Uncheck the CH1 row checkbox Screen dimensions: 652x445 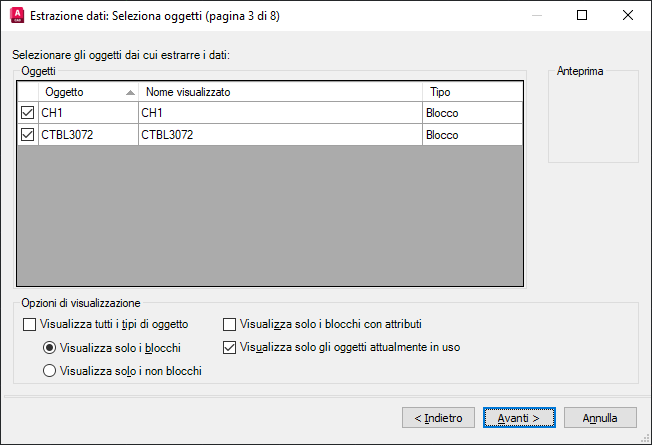pos(27,113)
